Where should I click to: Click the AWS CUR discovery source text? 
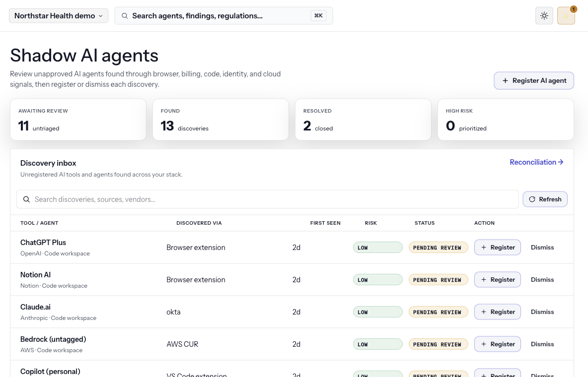coord(182,344)
